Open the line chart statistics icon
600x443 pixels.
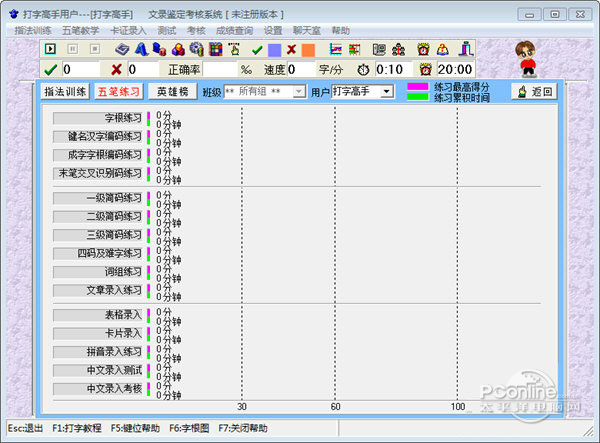pyautogui.click(x=336, y=49)
